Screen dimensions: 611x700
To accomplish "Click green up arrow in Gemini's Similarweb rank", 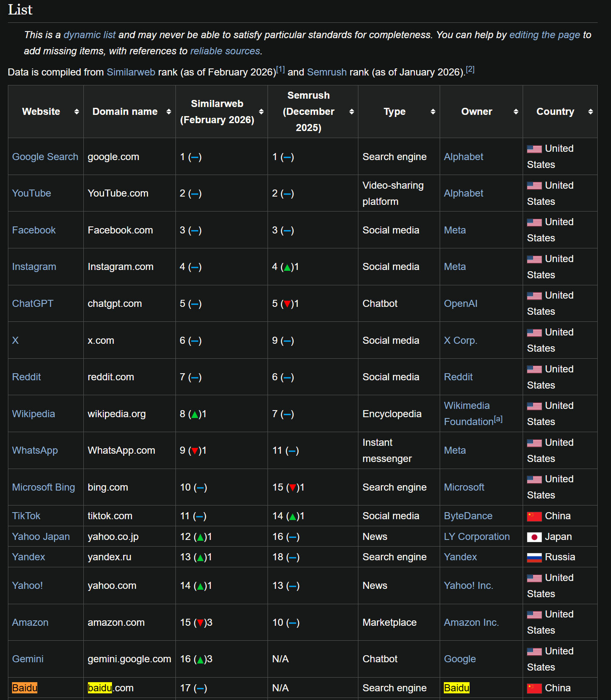I will pos(200,660).
